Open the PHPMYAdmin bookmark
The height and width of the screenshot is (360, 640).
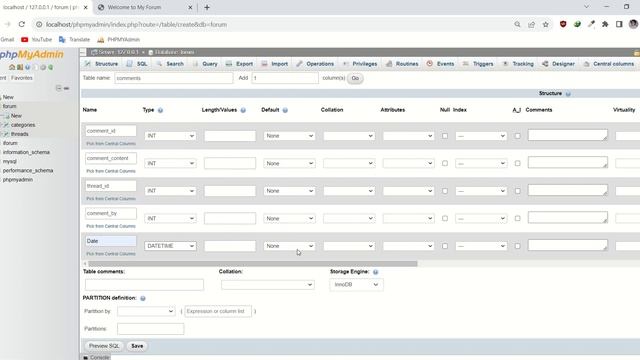[119, 40]
